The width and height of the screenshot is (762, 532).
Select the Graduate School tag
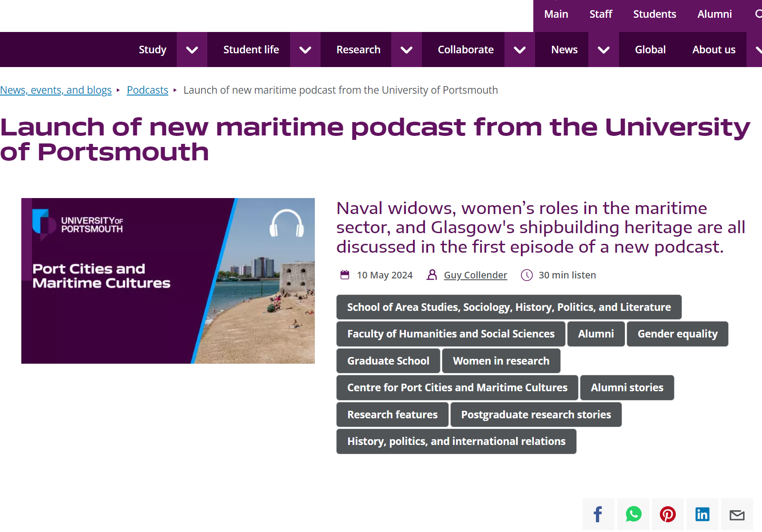coord(388,361)
